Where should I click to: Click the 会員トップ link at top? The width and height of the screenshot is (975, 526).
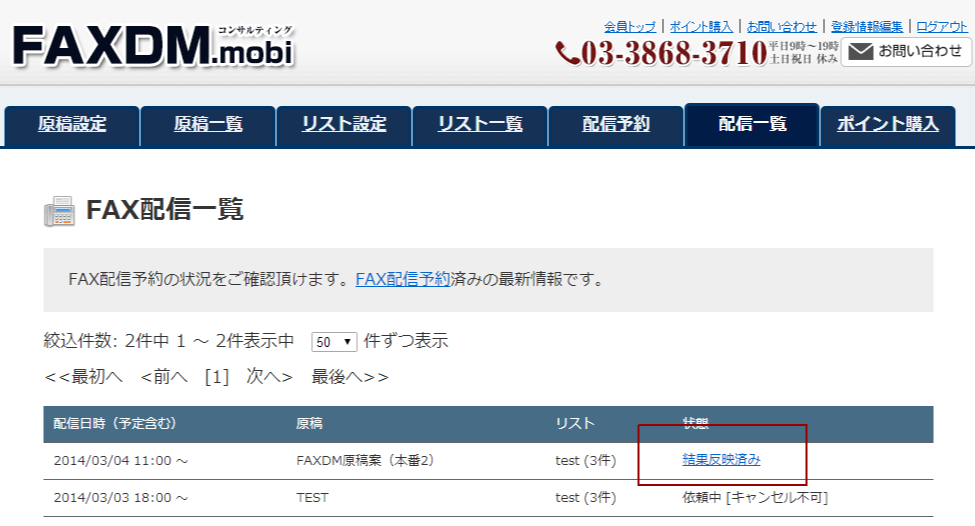tap(630, 26)
